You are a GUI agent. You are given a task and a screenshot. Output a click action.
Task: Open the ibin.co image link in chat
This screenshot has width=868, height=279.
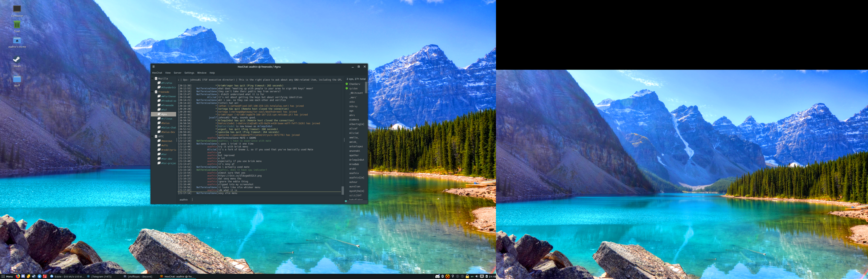click(240, 176)
